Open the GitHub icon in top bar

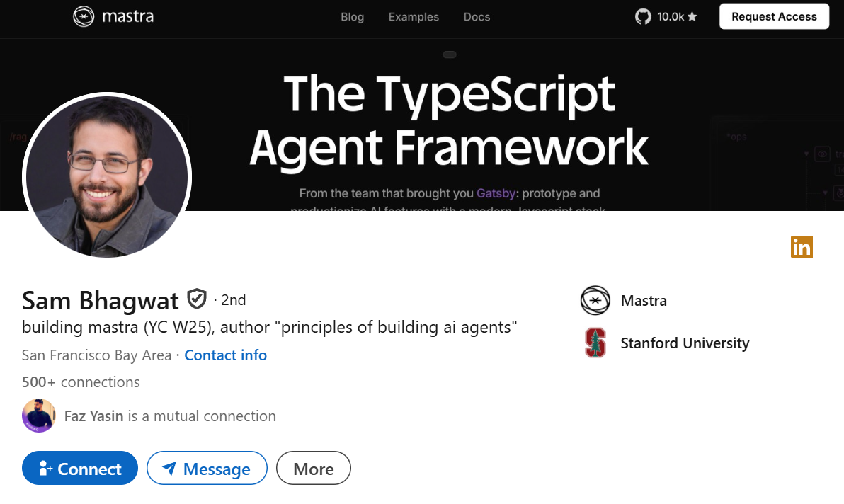coord(643,16)
